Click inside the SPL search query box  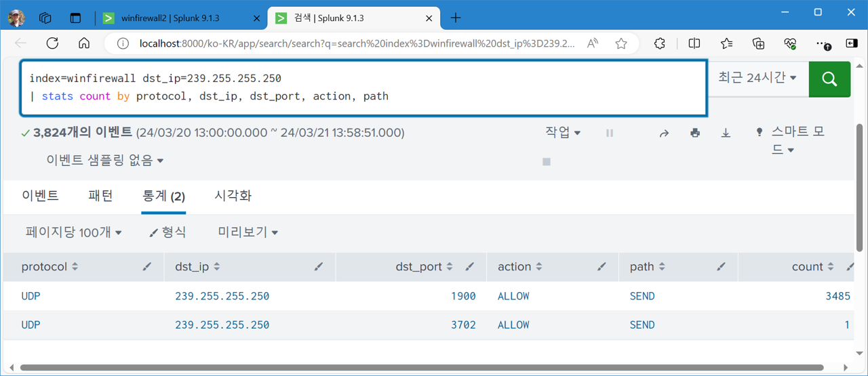coord(363,88)
